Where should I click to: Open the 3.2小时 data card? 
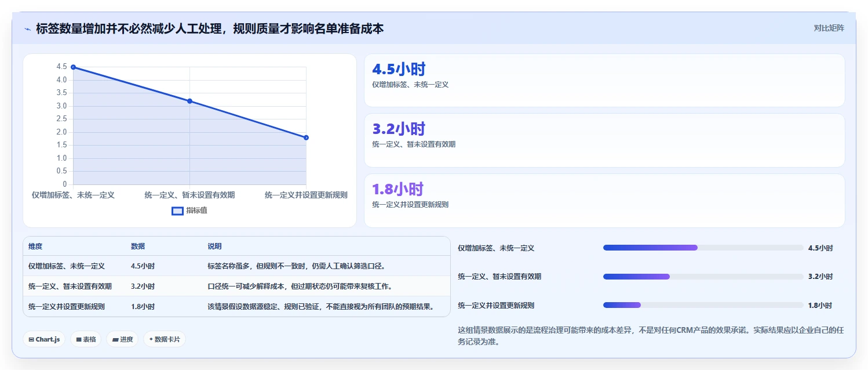coord(604,140)
